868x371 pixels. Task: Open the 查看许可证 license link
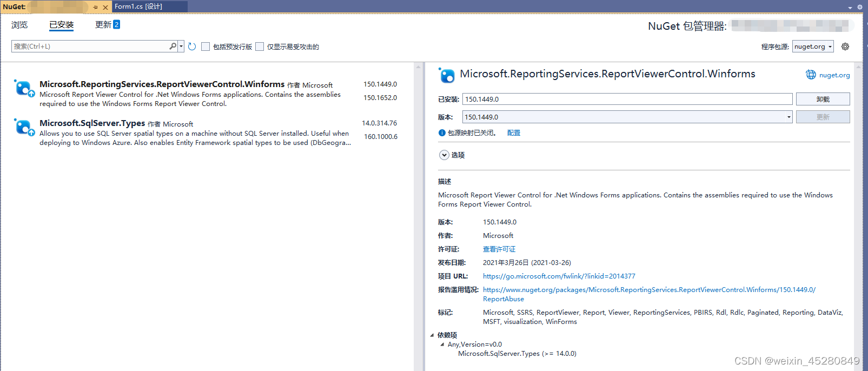coord(499,249)
